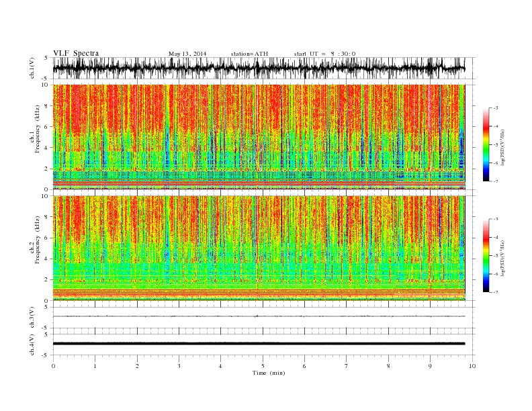The width and height of the screenshot is (532, 411).
Task: Click the "-3" label on ch.1 colorbar
Action: [496, 108]
